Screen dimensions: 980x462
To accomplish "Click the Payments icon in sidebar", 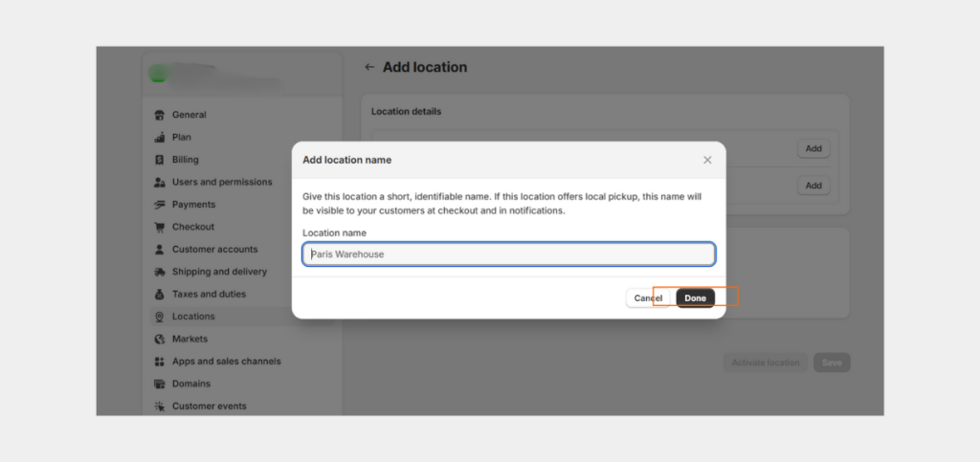I will coord(160,205).
